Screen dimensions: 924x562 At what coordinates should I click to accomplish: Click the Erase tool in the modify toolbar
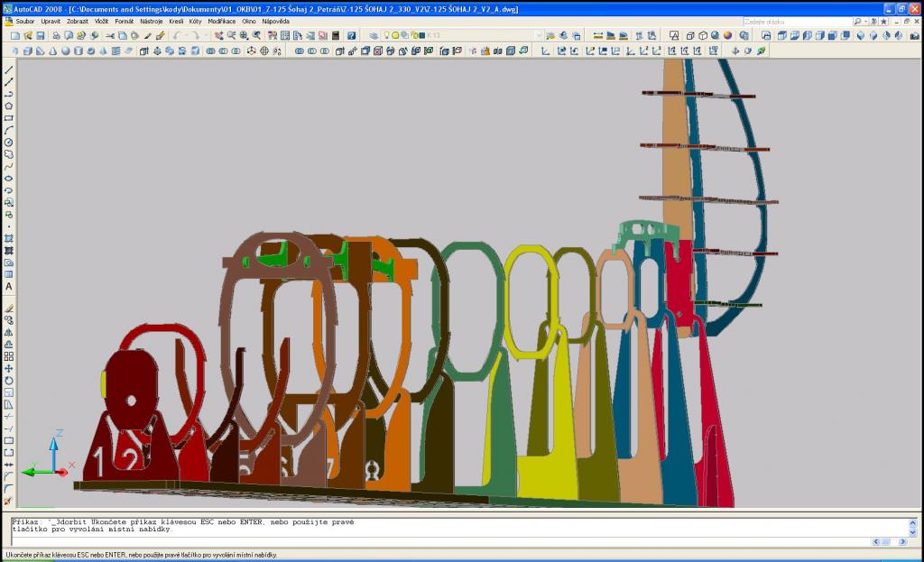pyautogui.click(x=9, y=308)
